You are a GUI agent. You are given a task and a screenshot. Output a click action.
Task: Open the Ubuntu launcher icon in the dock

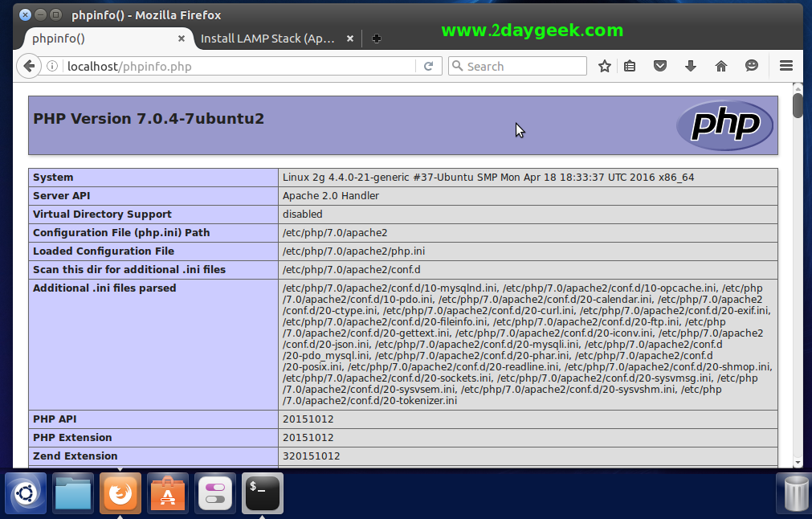(x=26, y=493)
